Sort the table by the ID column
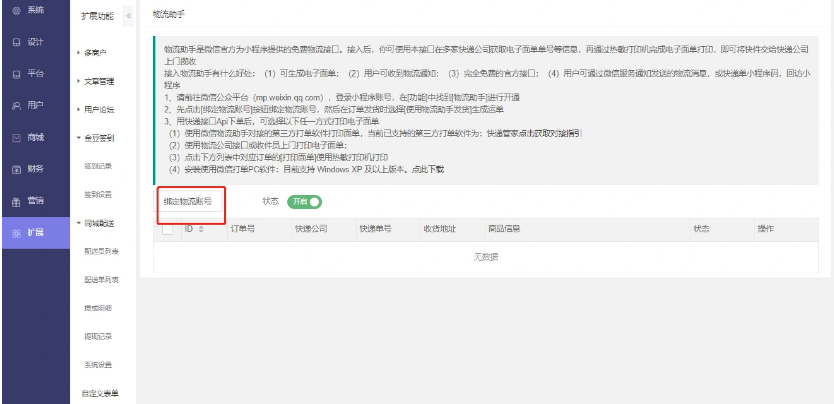 point(201,229)
